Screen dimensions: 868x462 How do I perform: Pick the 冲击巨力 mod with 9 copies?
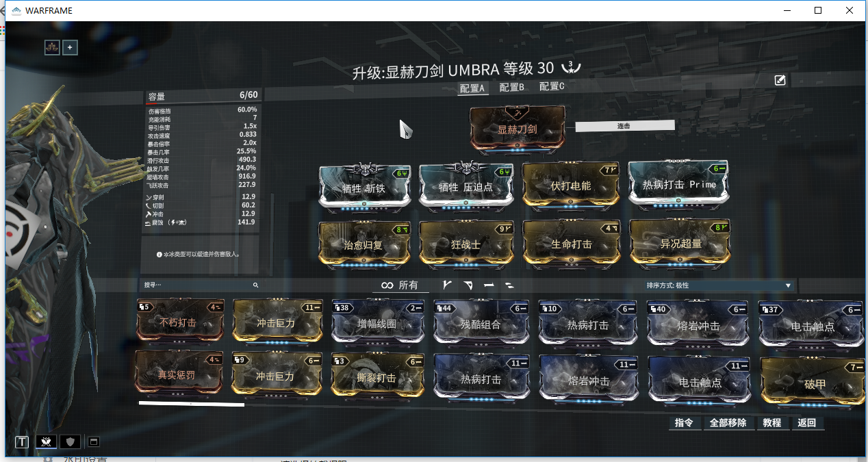[277, 374]
